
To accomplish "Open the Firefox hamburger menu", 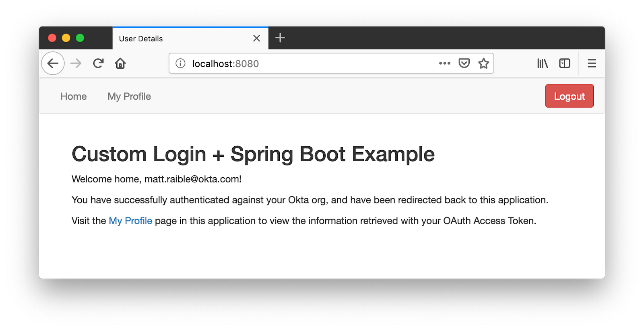I will click(x=591, y=64).
